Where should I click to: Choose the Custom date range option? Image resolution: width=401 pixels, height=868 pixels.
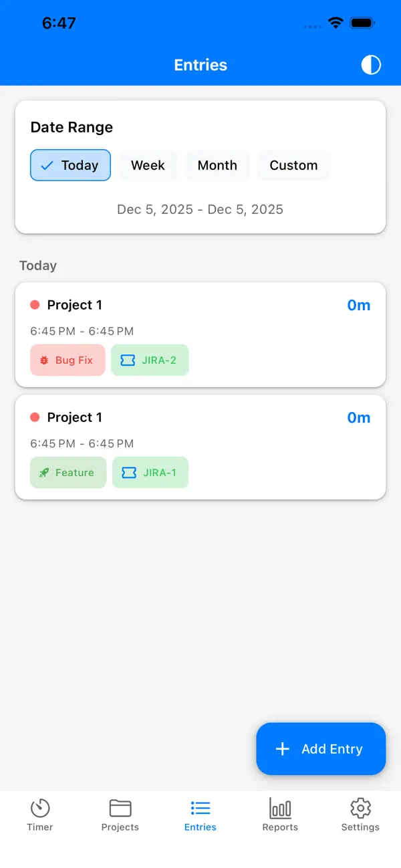(x=293, y=165)
